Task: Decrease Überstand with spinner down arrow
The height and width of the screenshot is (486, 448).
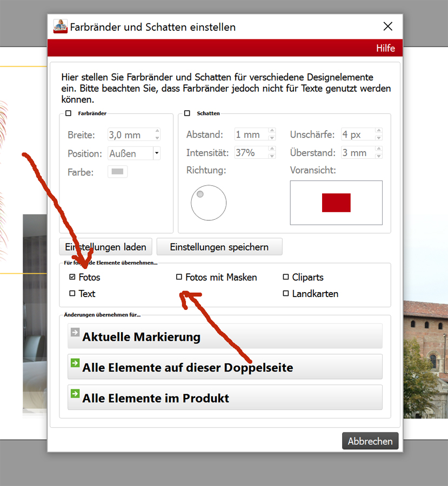Action: [379, 156]
